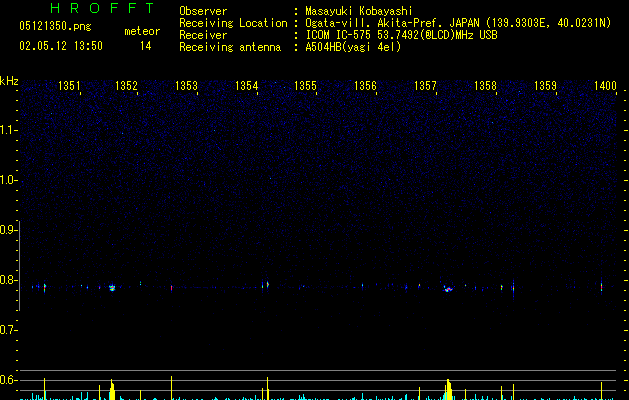Click the 0.8 kHz frequency label
This screenshot has width=629, height=400.
point(8,280)
